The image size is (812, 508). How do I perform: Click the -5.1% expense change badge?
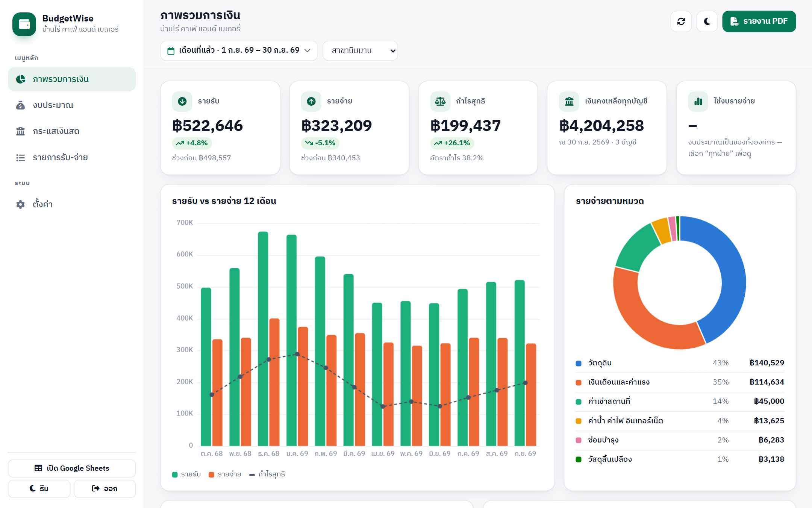pyautogui.click(x=320, y=143)
